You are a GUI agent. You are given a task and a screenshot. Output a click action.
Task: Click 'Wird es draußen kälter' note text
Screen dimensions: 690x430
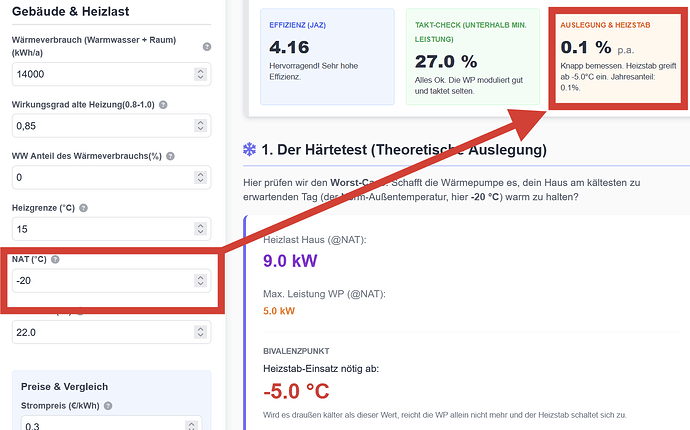pyautogui.click(x=444, y=415)
